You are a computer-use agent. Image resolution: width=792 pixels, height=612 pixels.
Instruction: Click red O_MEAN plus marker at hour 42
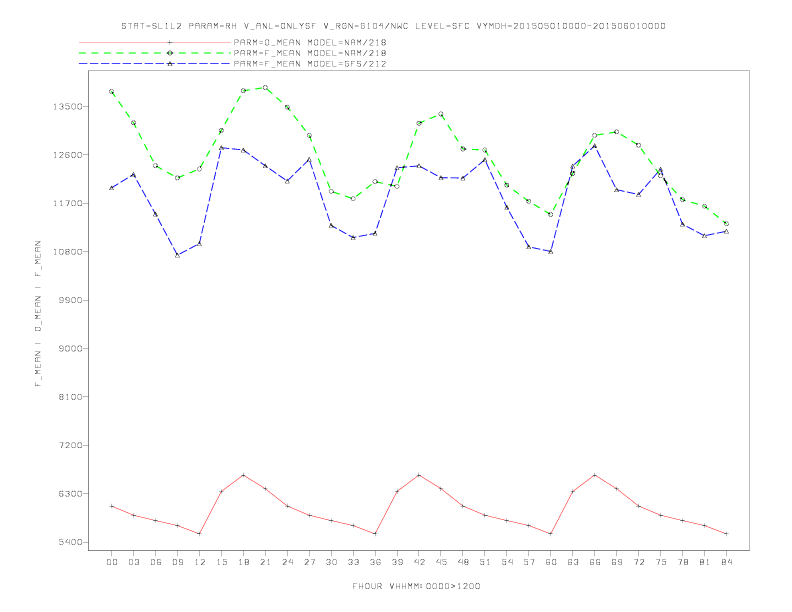[x=419, y=475]
